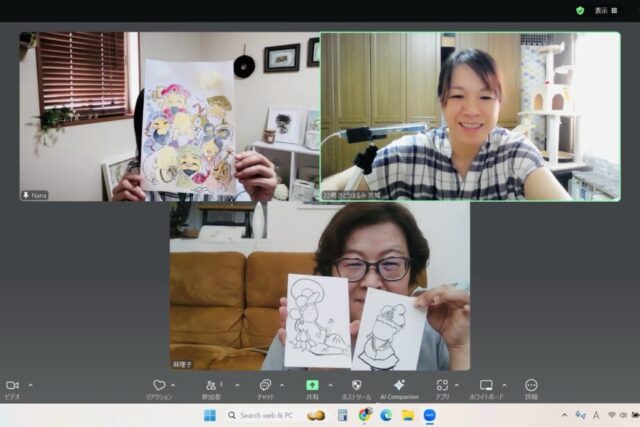Viewport: 640px width, 427px height.
Task: Click the green Share screen button
Action: pos(312,385)
